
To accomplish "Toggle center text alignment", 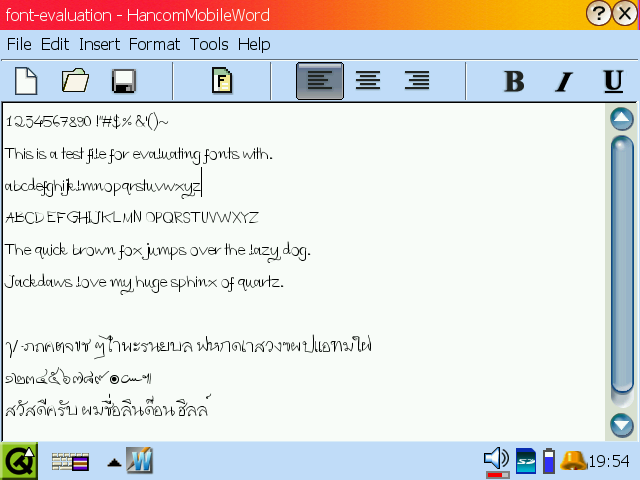I will [368, 81].
